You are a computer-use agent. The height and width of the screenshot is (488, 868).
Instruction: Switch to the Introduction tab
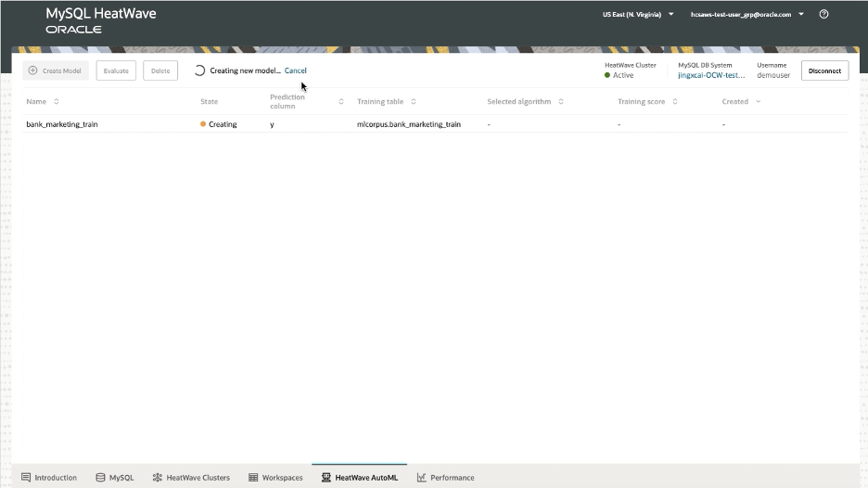click(49, 478)
